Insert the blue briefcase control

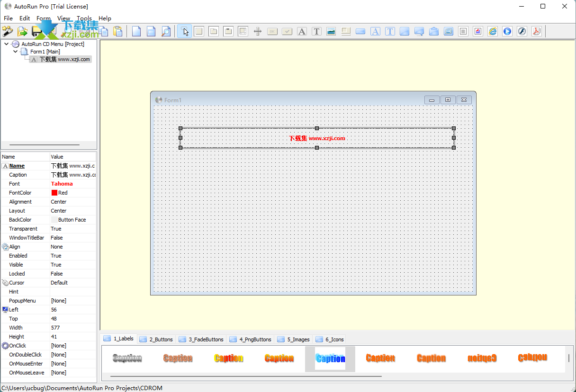click(x=434, y=32)
